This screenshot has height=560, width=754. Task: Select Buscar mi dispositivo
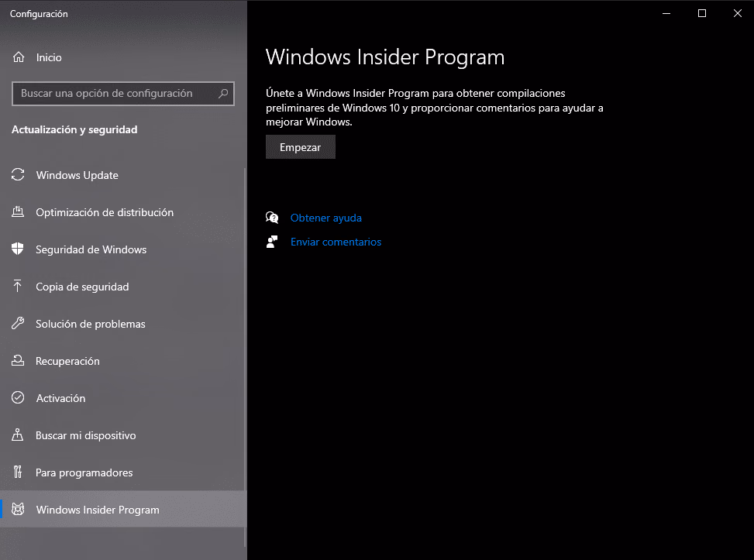(123, 435)
